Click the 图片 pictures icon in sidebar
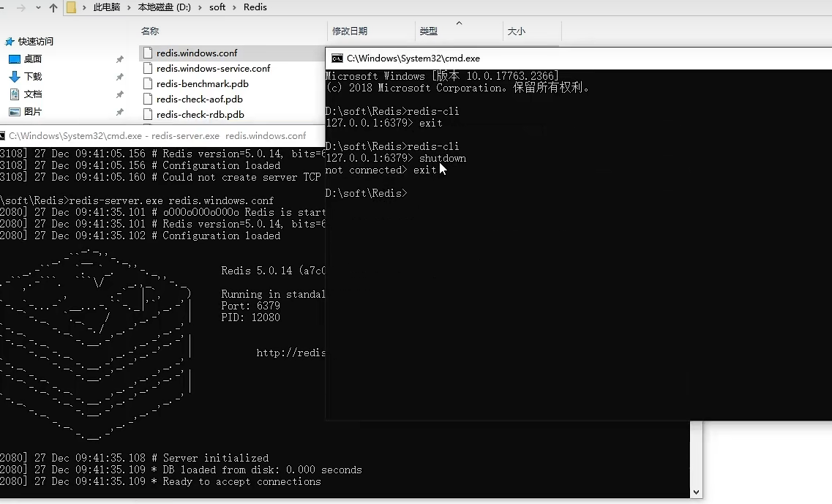Image resolution: width=832 pixels, height=504 pixels. coord(15,111)
